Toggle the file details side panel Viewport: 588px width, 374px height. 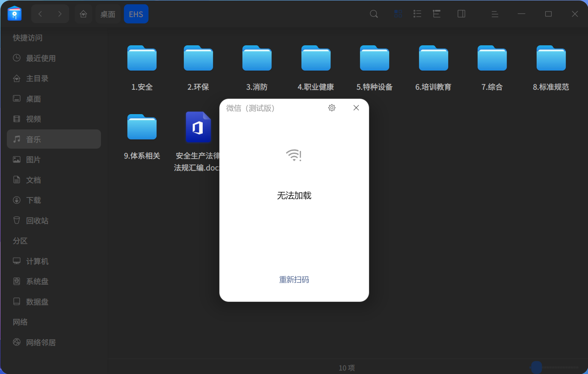tap(461, 14)
